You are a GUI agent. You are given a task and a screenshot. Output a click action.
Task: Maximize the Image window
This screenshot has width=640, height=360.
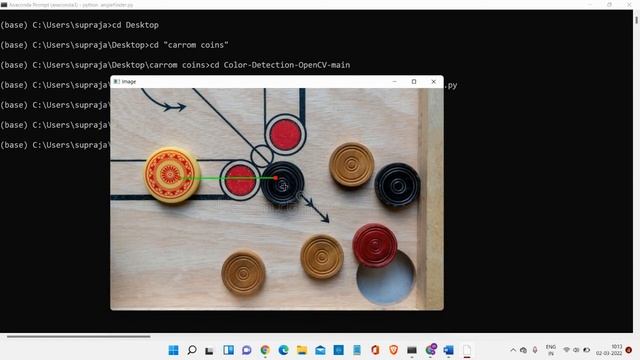click(414, 82)
